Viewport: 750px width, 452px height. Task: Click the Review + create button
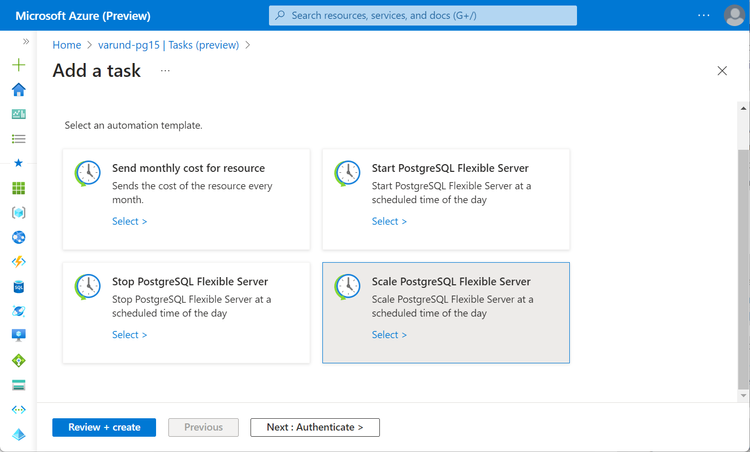pyautogui.click(x=104, y=427)
